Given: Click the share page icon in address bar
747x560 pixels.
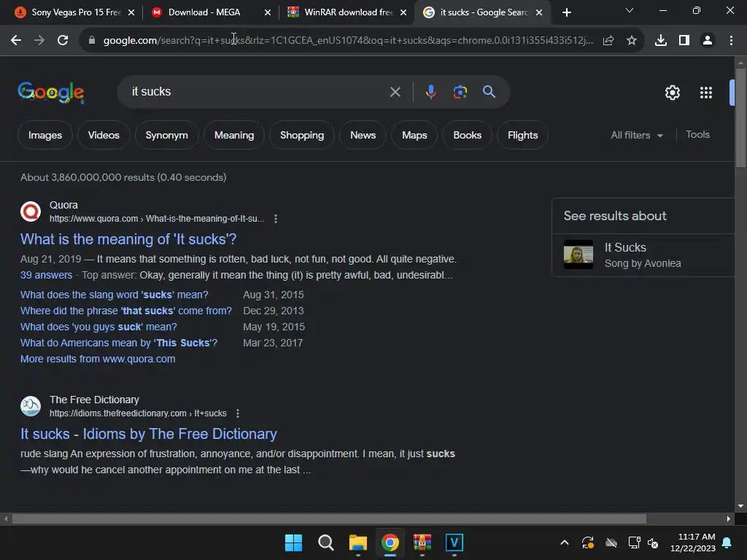Looking at the screenshot, I should (608, 41).
